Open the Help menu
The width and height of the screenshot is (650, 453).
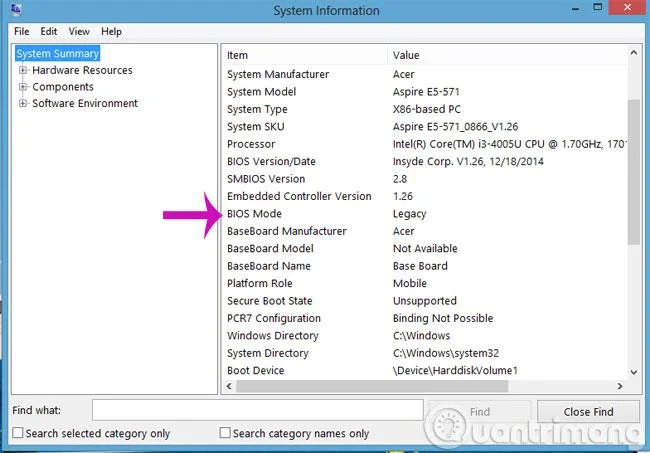click(111, 31)
